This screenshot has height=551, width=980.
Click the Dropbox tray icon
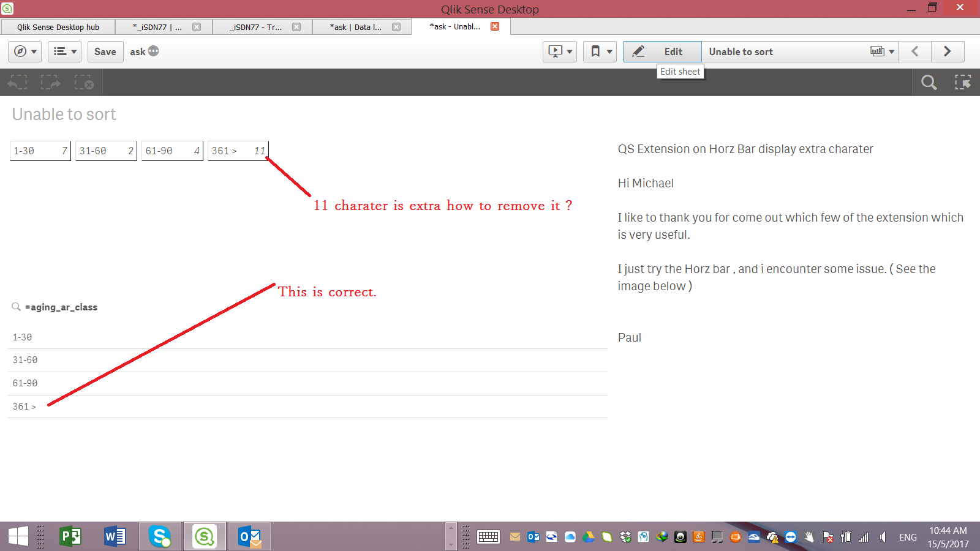click(x=625, y=537)
